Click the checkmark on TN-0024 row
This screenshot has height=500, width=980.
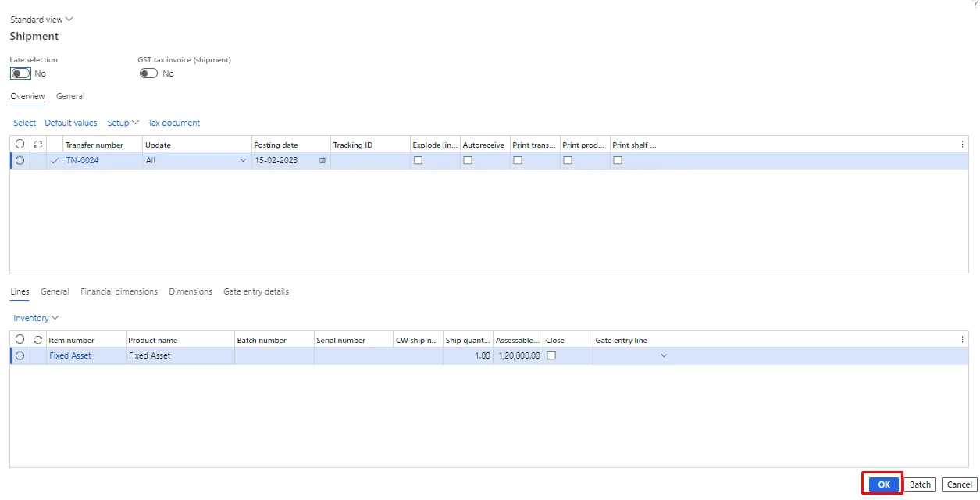[x=55, y=160]
